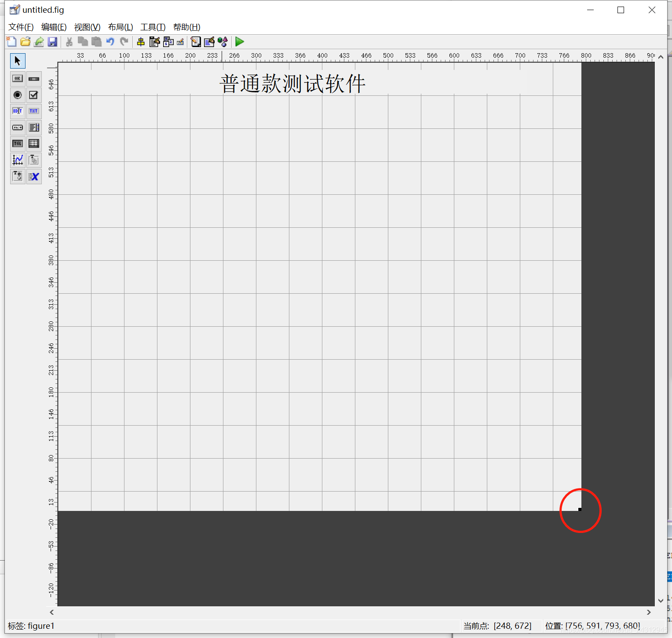Choose the Slider component in palette

click(x=34, y=79)
